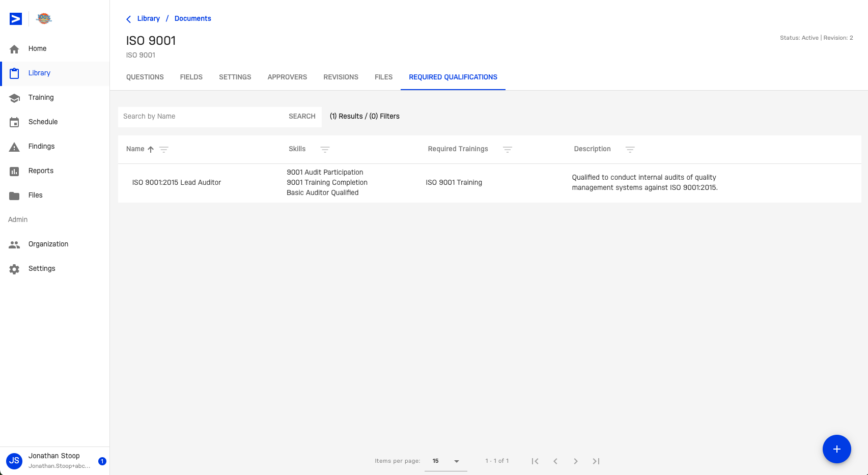
Task: Click the Search button
Action: pyautogui.click(x=302, y=117)
